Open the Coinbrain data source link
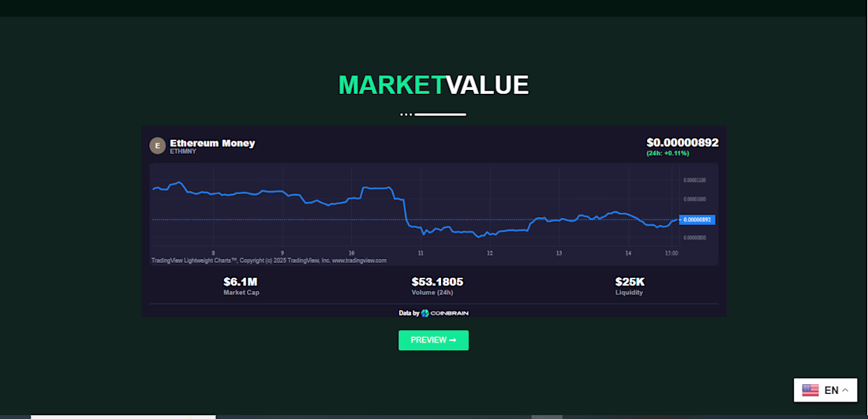The image size is (868, 419). pos(433,312)
